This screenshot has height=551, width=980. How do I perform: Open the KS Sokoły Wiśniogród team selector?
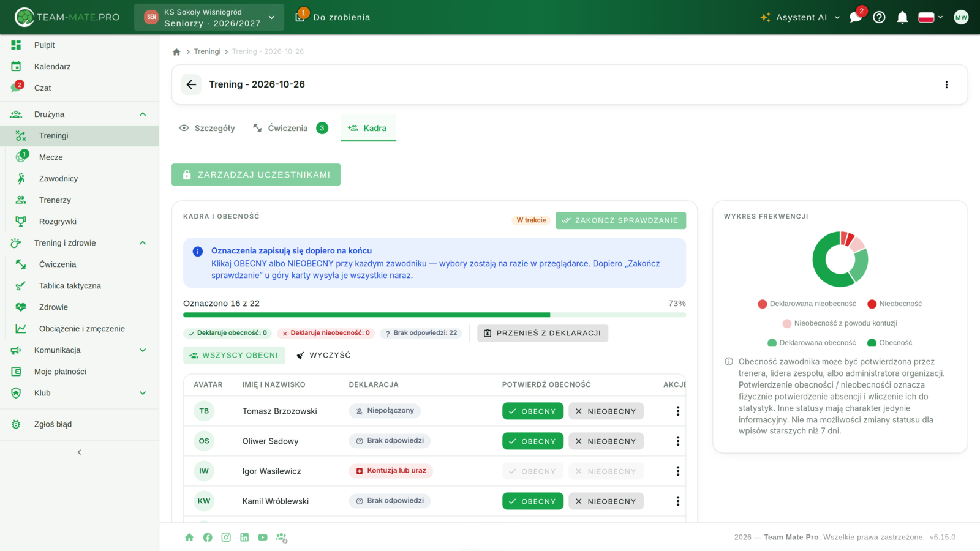point(209,17)
